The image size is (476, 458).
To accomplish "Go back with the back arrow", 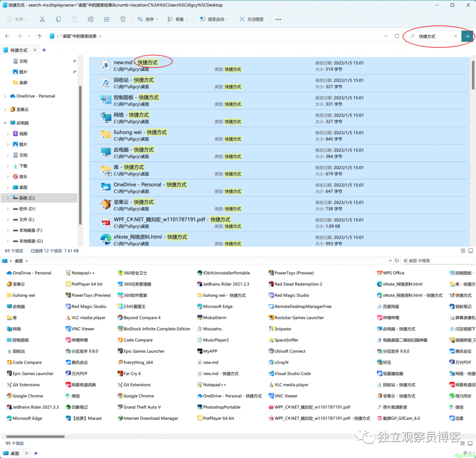I will click(x=7, y=36).
